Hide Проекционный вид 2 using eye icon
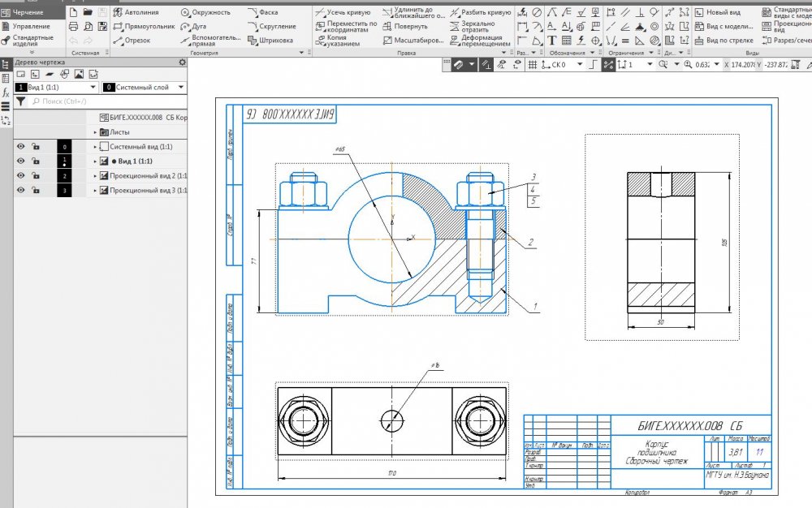Screen dimensions: 812x508 (21, 175)
